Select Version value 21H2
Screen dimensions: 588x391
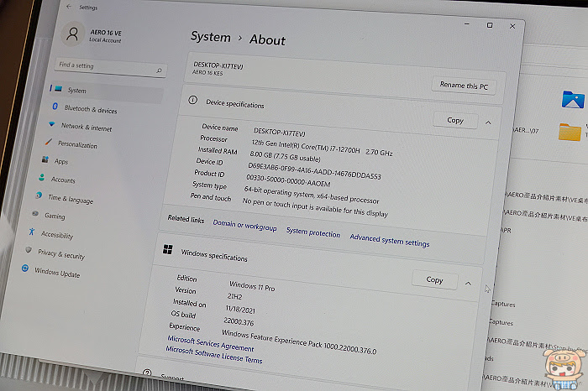tap(234, 297)
